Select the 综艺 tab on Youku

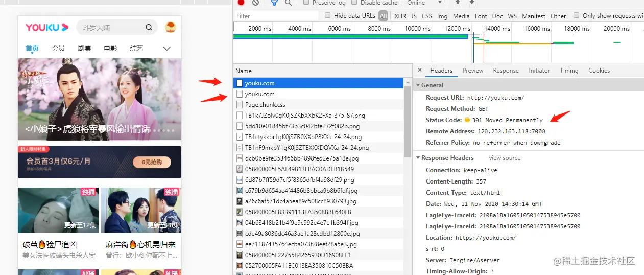coord(136,49)
